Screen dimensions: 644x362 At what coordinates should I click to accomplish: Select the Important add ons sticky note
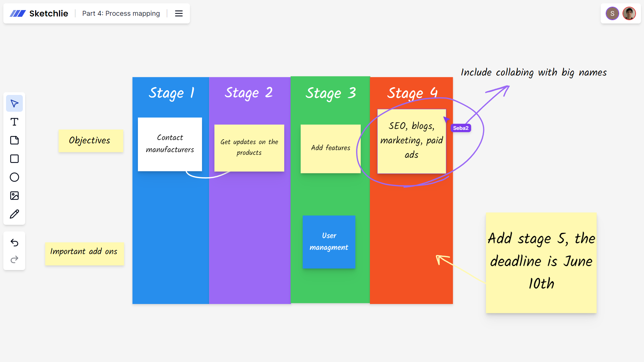(x=85, y=254)
